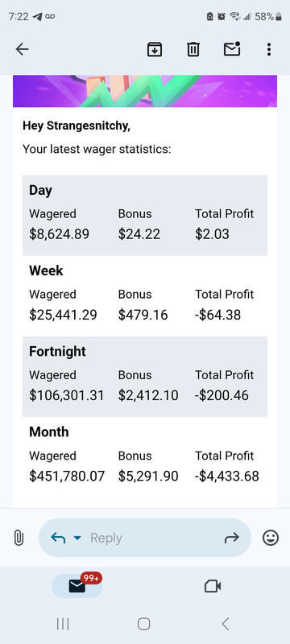Tap the purple chart banner image
Viewport: 290px width, 644px height.
pos(144,91)
